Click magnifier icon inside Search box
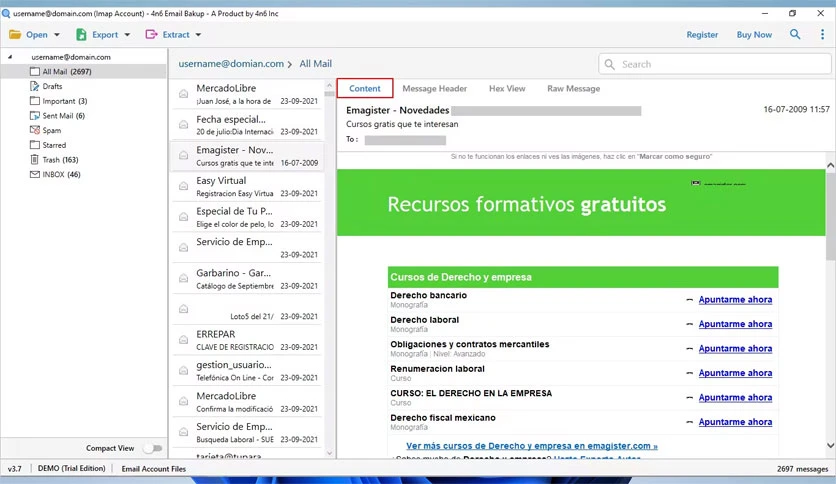The width and height of the screenshot is (836, 484). click(x=609, y=64)
